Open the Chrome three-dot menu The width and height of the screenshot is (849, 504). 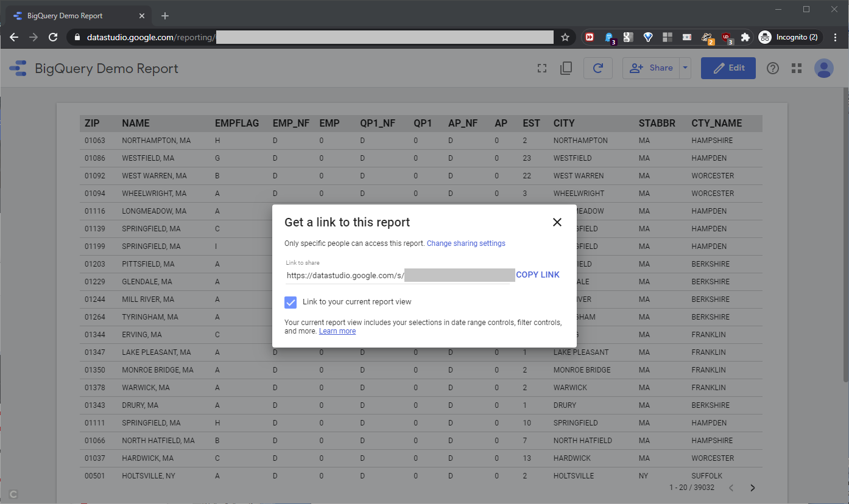pyautogui.click(x=836, y=37)
